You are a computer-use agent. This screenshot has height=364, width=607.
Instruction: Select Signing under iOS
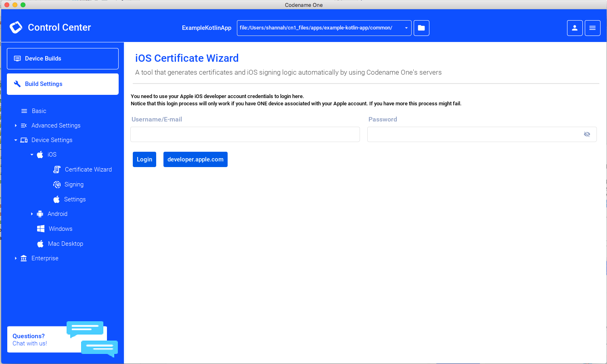(x=74, y=184)
